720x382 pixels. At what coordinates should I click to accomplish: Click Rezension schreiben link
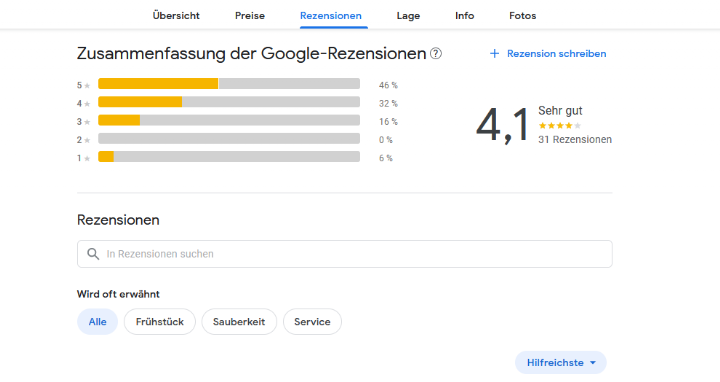tap(557, 54)
